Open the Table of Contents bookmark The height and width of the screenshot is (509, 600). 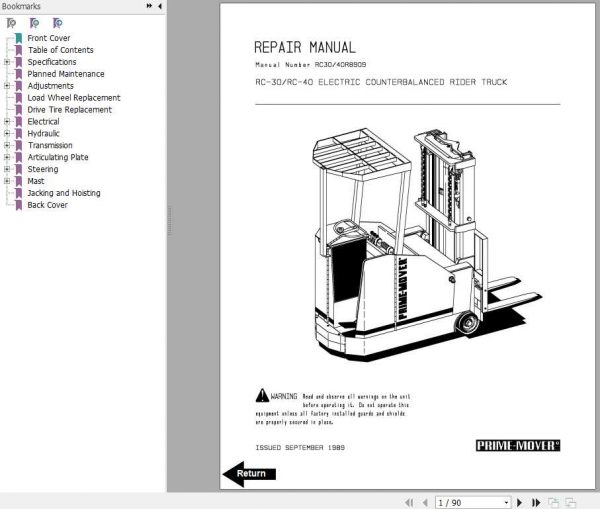pyautogui.click(x=60, y=50)
